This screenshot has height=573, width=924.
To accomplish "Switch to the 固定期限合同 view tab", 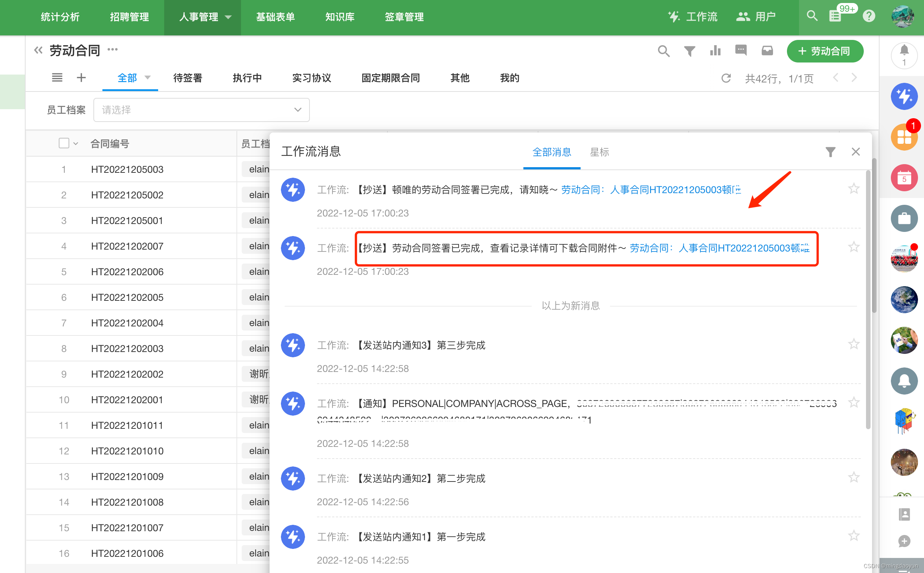I will point(390,78).
